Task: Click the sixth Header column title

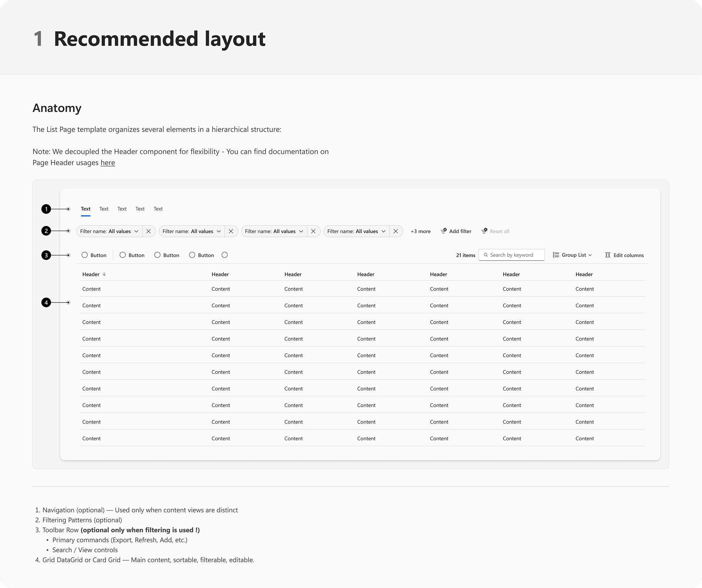Action: [x=511, y=274]
